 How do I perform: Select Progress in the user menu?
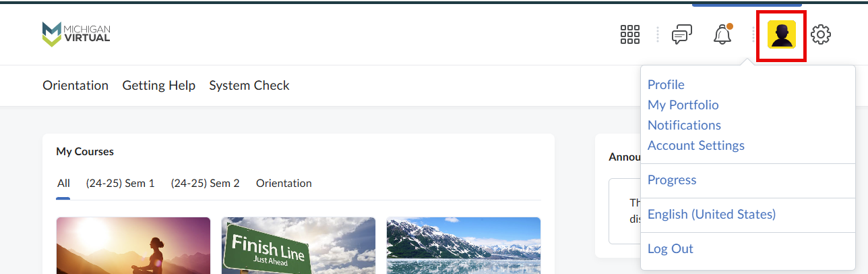click(x=672, y=180)
